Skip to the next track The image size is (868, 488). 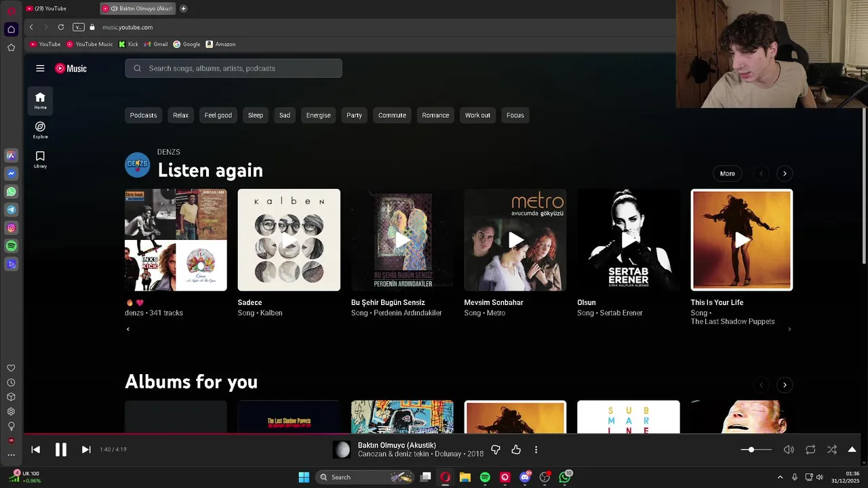coord(86,449)
